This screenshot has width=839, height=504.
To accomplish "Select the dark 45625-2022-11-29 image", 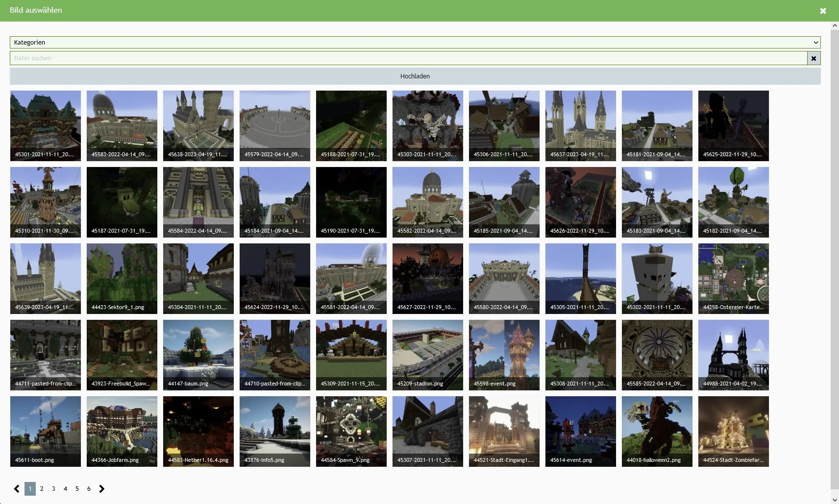I will 734,126.
